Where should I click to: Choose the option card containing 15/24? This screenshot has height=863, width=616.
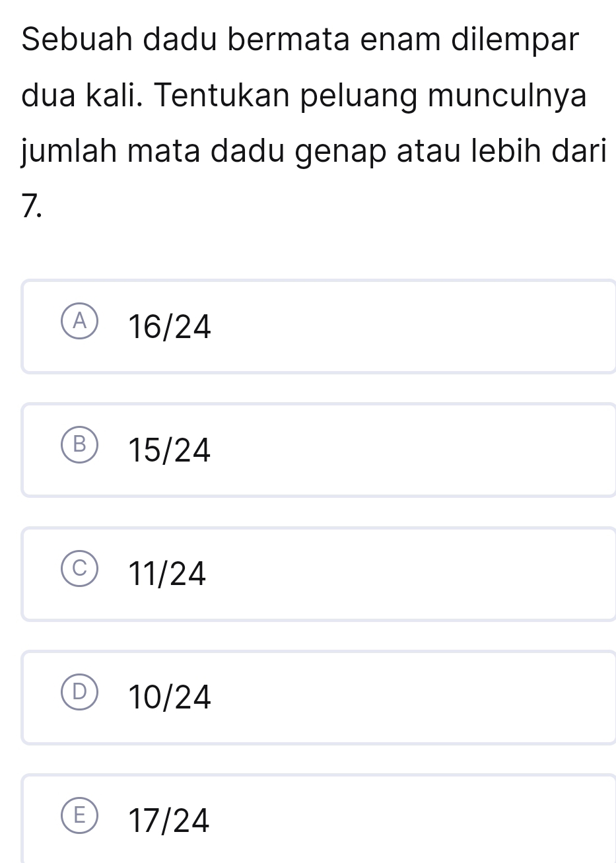(396, 450)
